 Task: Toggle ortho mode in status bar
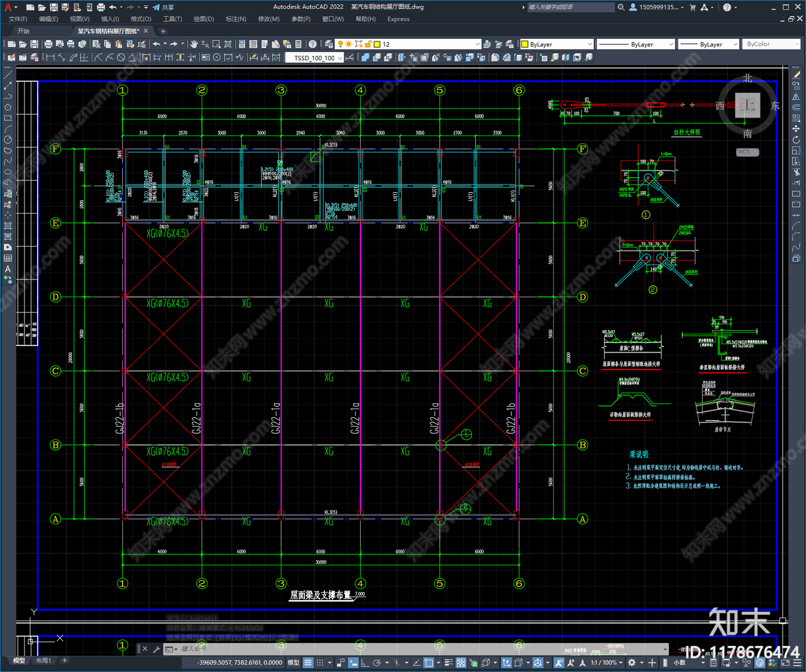click(x=365, y=662)
